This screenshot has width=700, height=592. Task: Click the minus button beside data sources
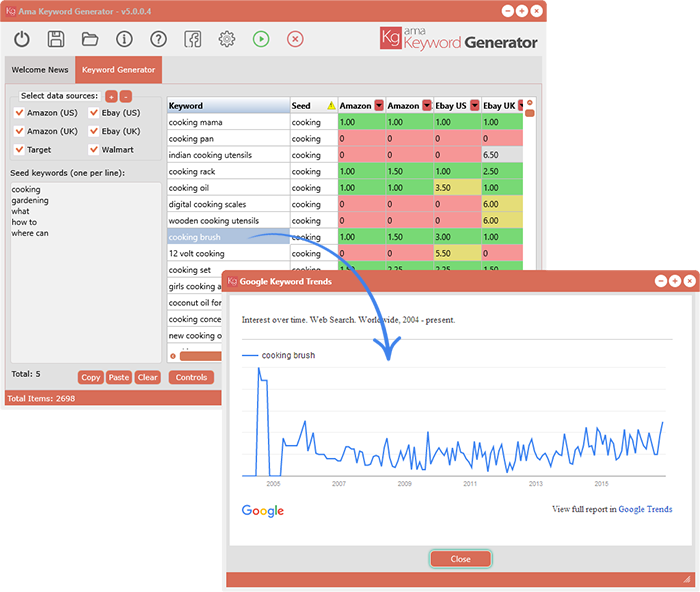point(126,96)
